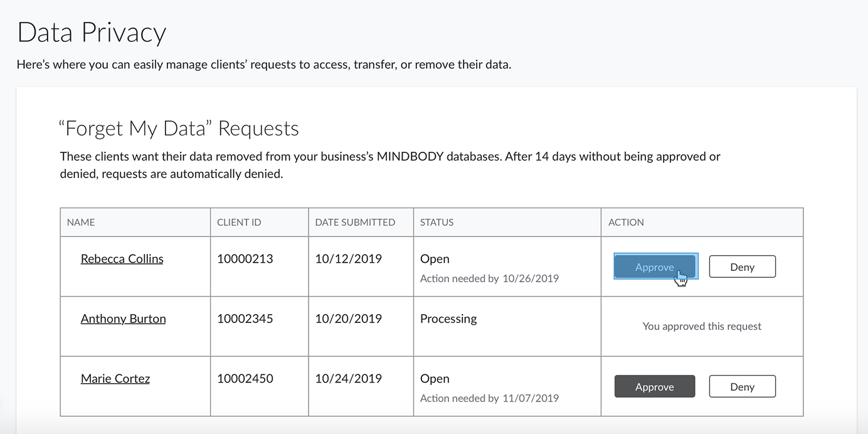Select client ID 10002450 cell
Image resolution: width=868 pixels, height=434 pixels.
pyautogui.click(x=245, y=378)
